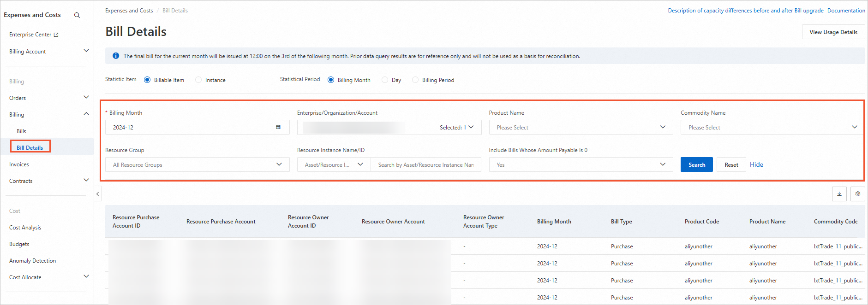This screenshot has width=868, height=305.
Task: Select the Instance radio button
Action: coord(198,80)
